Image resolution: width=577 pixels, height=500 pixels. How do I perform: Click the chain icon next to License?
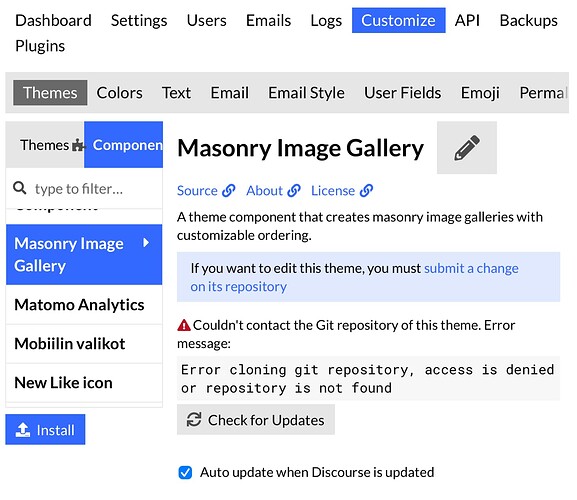366,191
